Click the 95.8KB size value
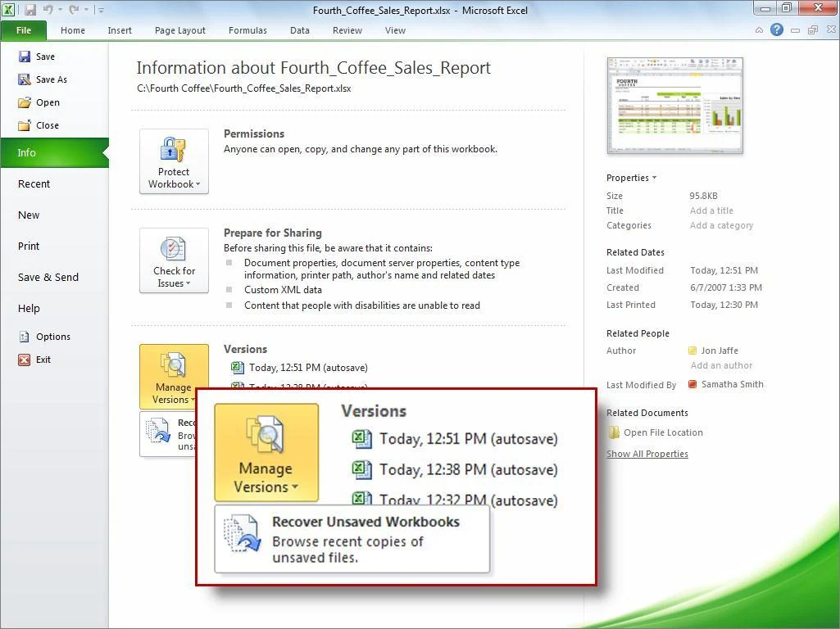The height and width of the screenshot is (629, 840). pos(703,196)
